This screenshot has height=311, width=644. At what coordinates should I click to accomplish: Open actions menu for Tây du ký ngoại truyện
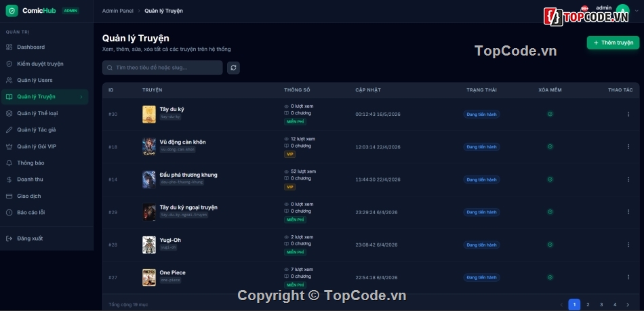click(628, 211)
